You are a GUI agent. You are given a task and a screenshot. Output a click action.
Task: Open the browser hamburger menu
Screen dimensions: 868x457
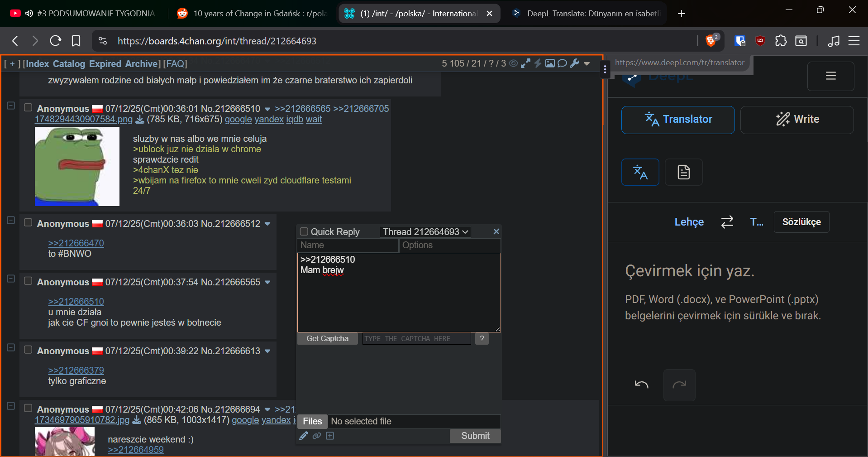(854, 41)
